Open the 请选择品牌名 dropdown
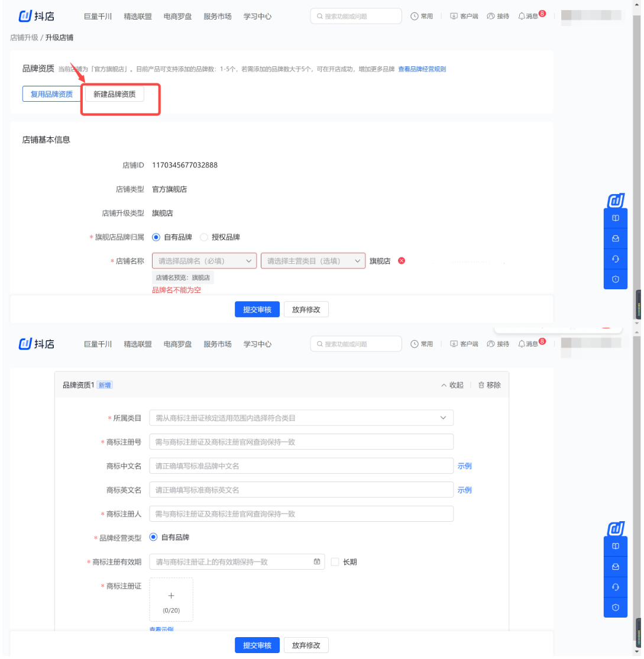Image resolution: width=644 pixels, height=659 pixels. pyautogui.click(x=204, y=261)
